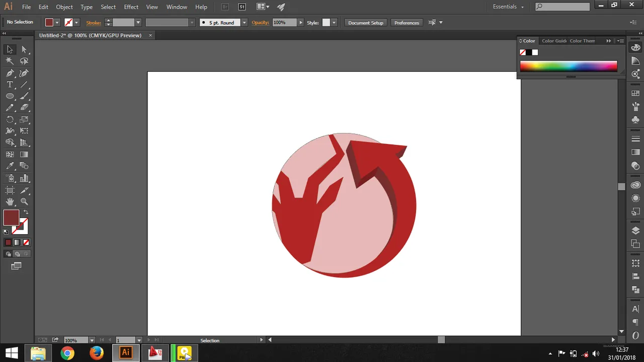
Task: Select the Artboard tool
Action: pos(10,190)
